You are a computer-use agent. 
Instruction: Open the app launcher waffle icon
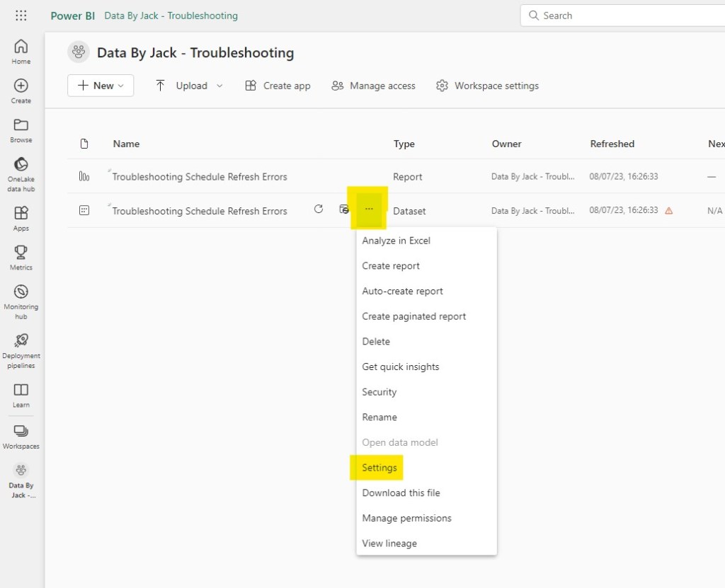[21, 16]
